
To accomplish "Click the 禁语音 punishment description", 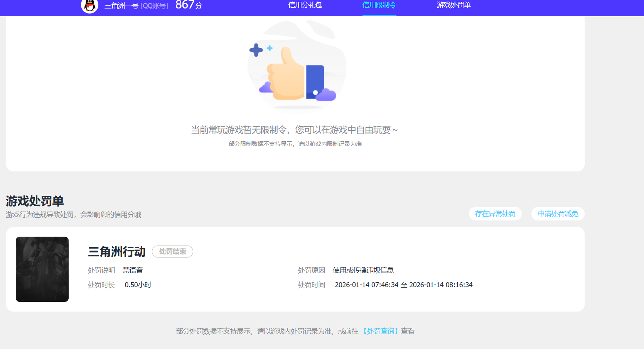I will tap(133, 270).
